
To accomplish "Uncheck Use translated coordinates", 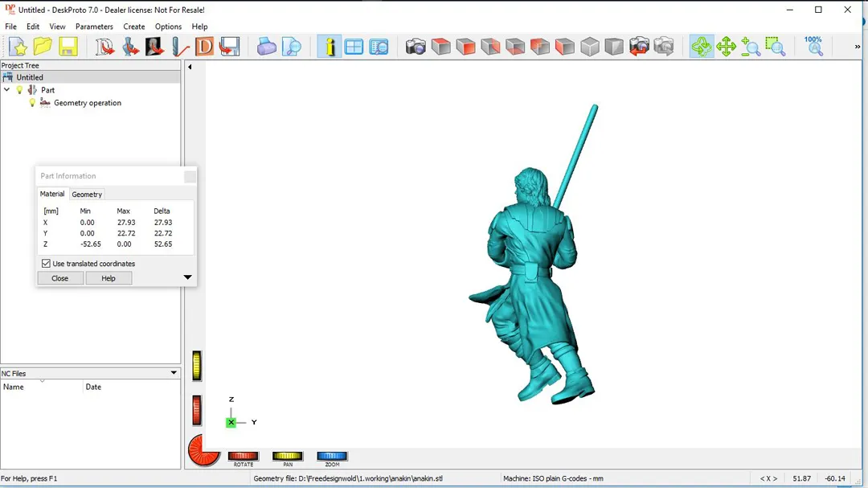I will (46, 264).
